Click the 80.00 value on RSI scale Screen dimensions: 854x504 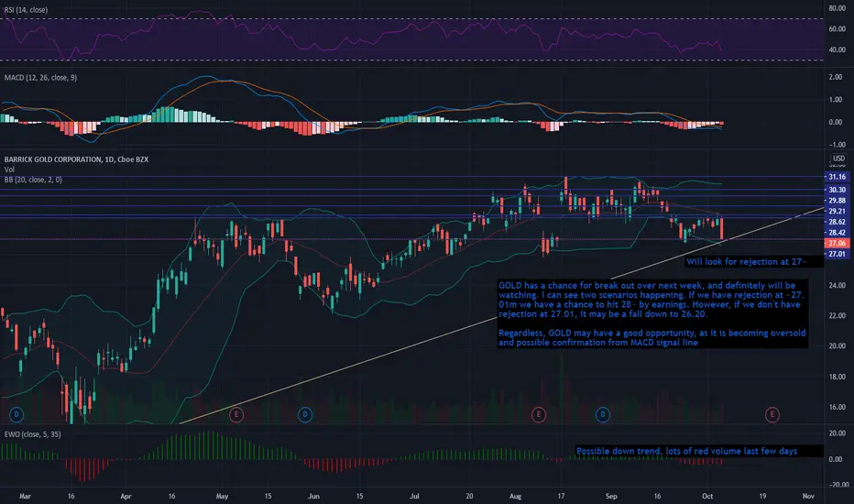pos(838,8)
